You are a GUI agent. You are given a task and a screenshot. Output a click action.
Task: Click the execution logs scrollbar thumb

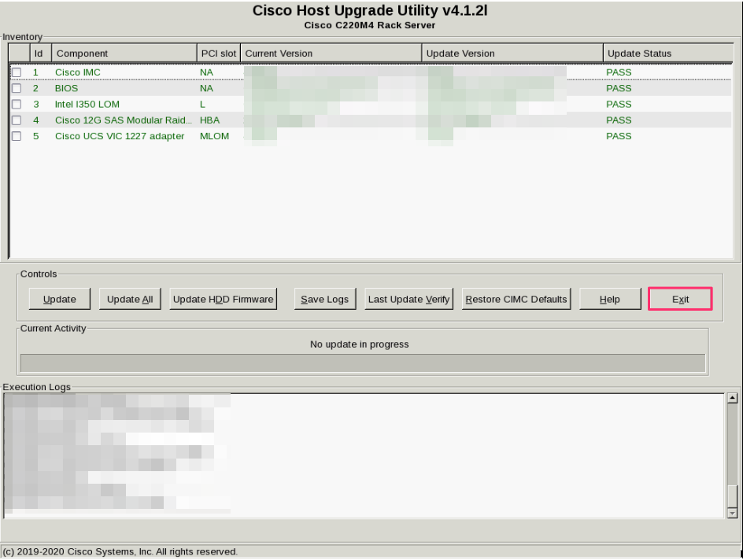(733, 496)
